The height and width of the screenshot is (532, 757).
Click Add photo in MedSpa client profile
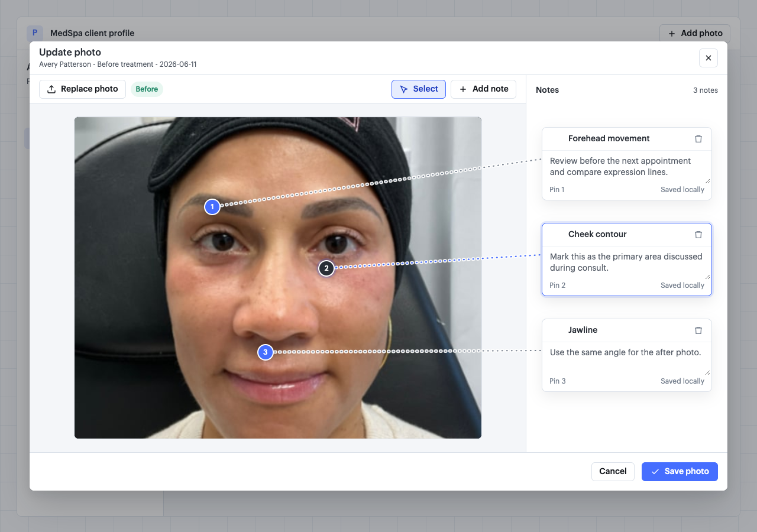(x=695, y=34)
